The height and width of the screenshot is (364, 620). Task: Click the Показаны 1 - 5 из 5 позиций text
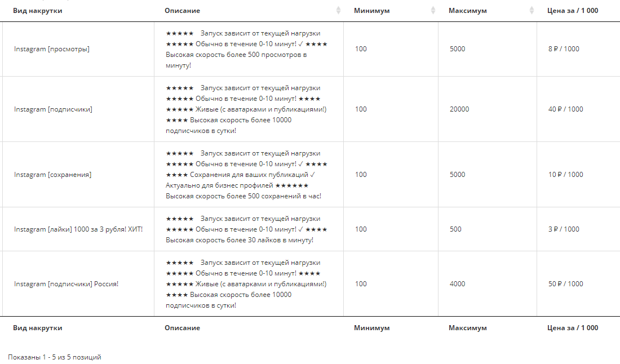point(55,357)
